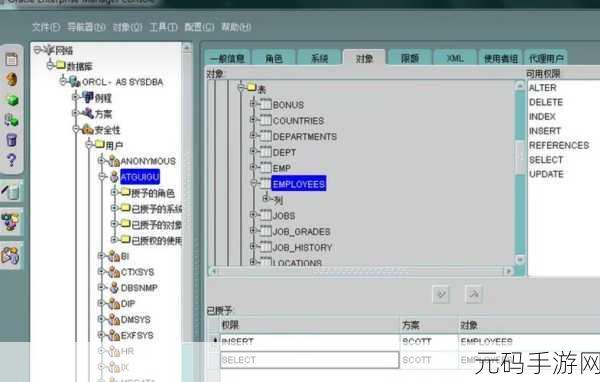This screenshot has height=382, width=600.
Task: Open the 帮助 menu
Action: pyautogui.click(x=236, y=27)
